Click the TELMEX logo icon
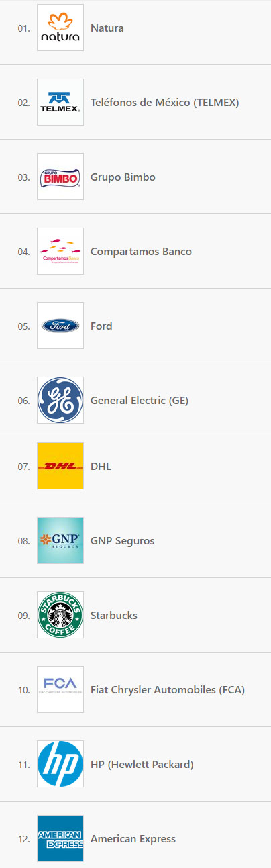Viewport: 271px width, 868px height. point(60,102)
